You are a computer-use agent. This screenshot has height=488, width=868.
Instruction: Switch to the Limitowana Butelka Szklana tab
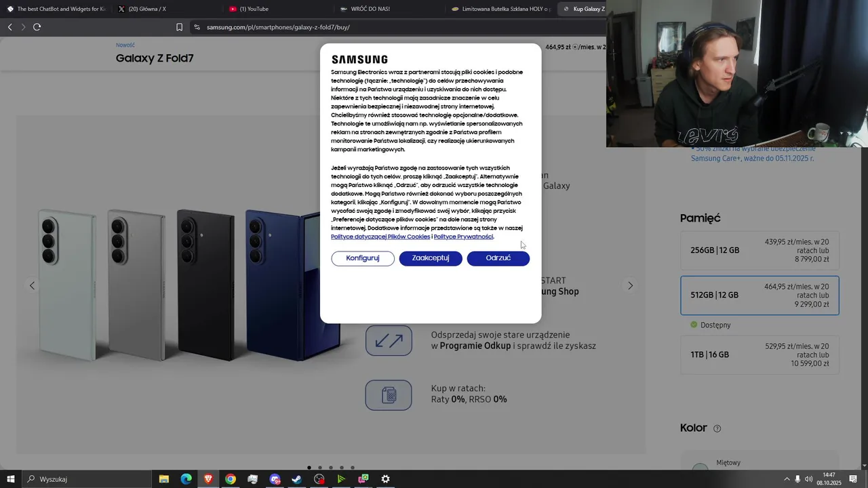[500, 9]
